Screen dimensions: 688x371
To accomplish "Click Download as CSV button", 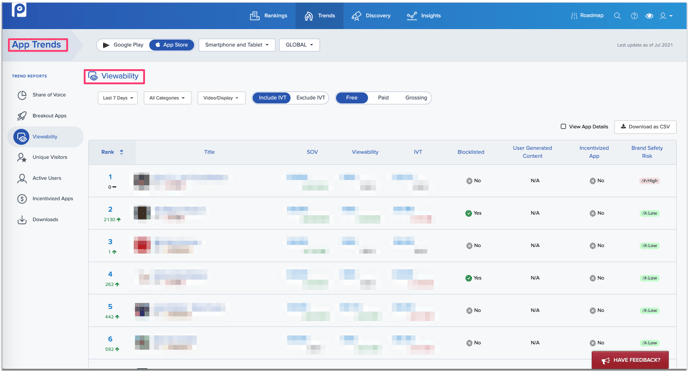I will (645, 127).
